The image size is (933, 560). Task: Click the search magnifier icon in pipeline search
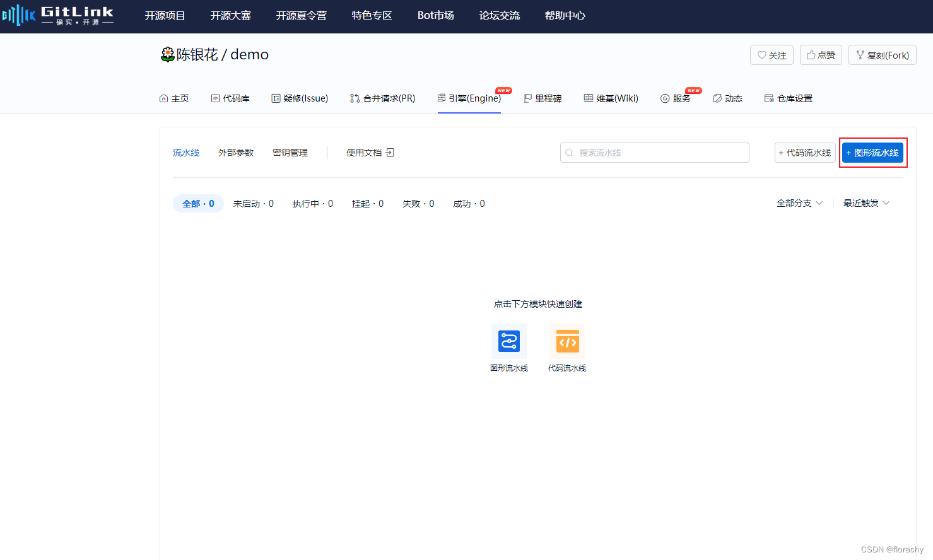pos(570,153)
